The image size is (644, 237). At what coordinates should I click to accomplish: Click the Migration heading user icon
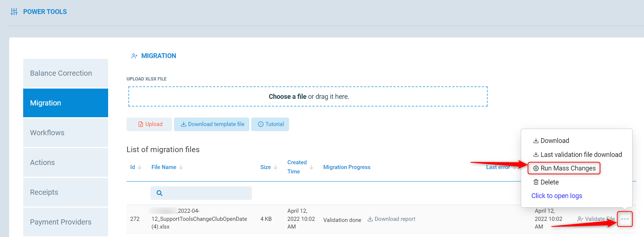point(134,56)
